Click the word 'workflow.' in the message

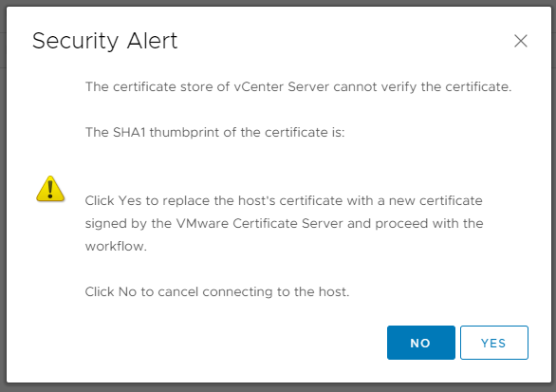(116, 246)
